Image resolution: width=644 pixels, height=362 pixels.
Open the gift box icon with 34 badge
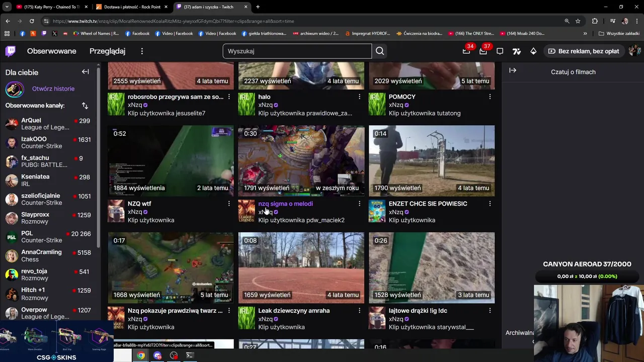pos(466,51)
